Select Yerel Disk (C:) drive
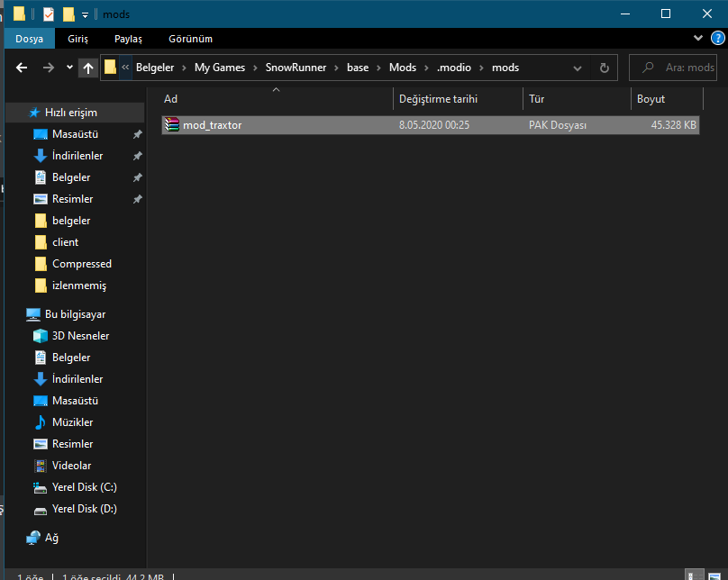 pyautogui.click(x=84, y=487)
